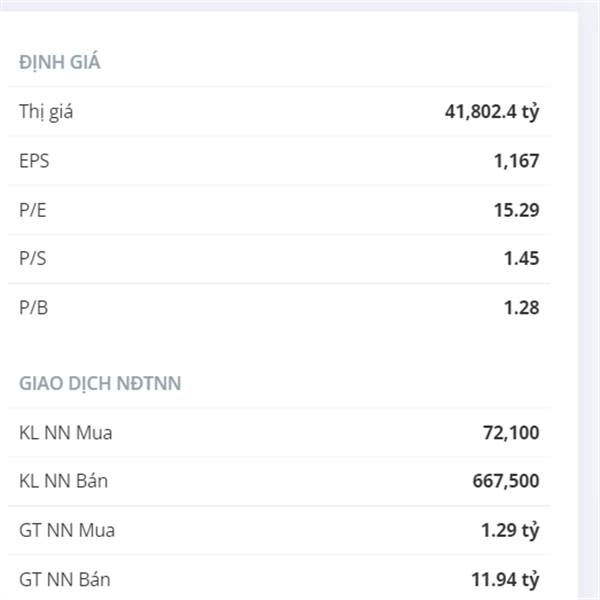The height and width of the screenshot is (600, 600).
Task: Click the P/B value 1.28
Action: click(522, 308)
